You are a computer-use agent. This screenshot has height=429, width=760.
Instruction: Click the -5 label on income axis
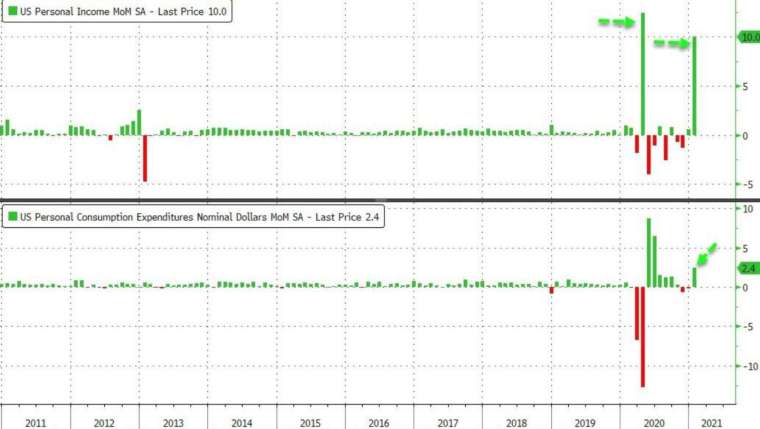746,185
